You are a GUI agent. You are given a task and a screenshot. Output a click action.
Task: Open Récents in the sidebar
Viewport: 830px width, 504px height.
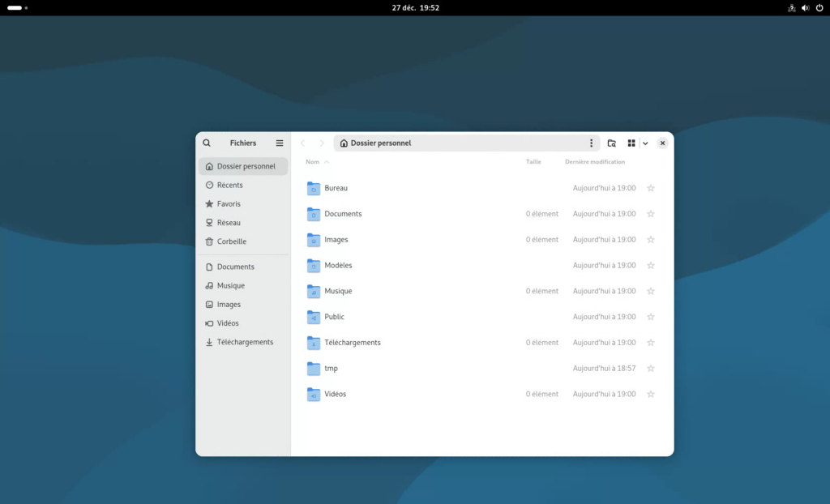click(229, 185)
